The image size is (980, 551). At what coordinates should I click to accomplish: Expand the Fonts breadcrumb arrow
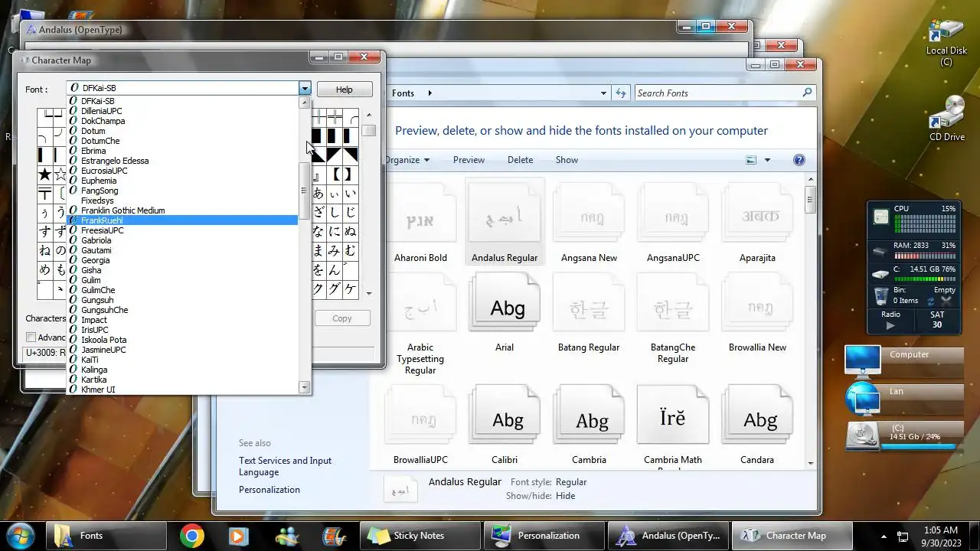[x=430, y=93]
